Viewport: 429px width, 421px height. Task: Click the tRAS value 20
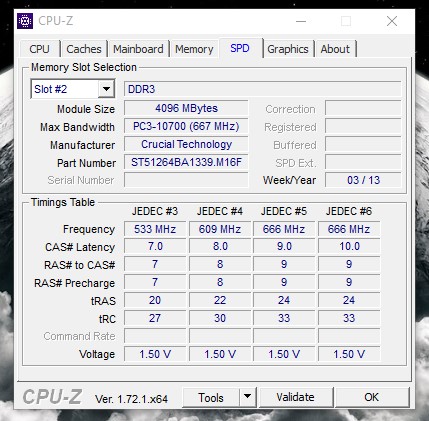[x=155, y=300]
